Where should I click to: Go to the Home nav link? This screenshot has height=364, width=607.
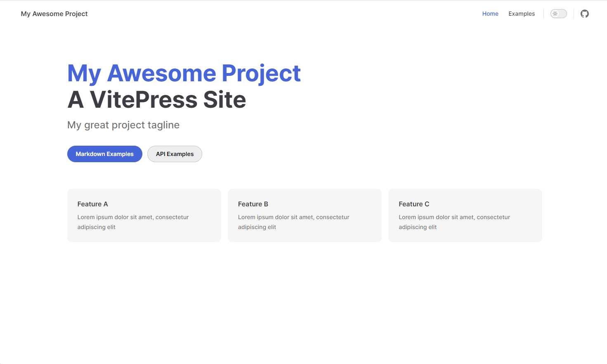tap(490, 14)
